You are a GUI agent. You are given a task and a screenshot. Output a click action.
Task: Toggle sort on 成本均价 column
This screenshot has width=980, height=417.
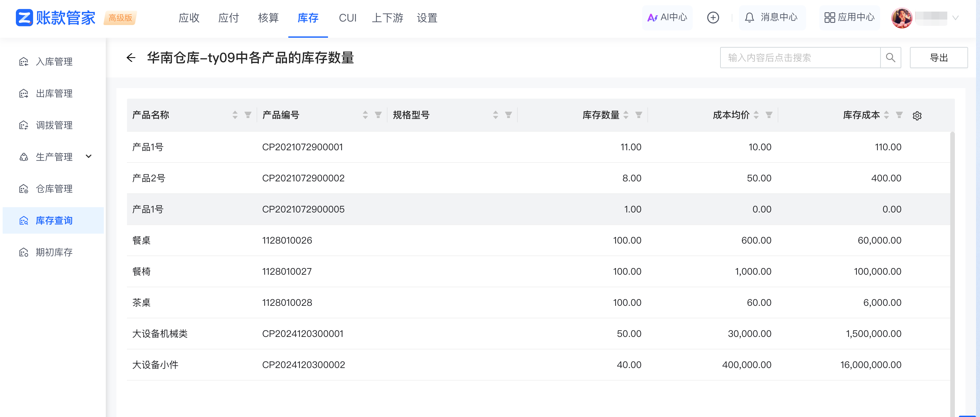pos(756,115)
